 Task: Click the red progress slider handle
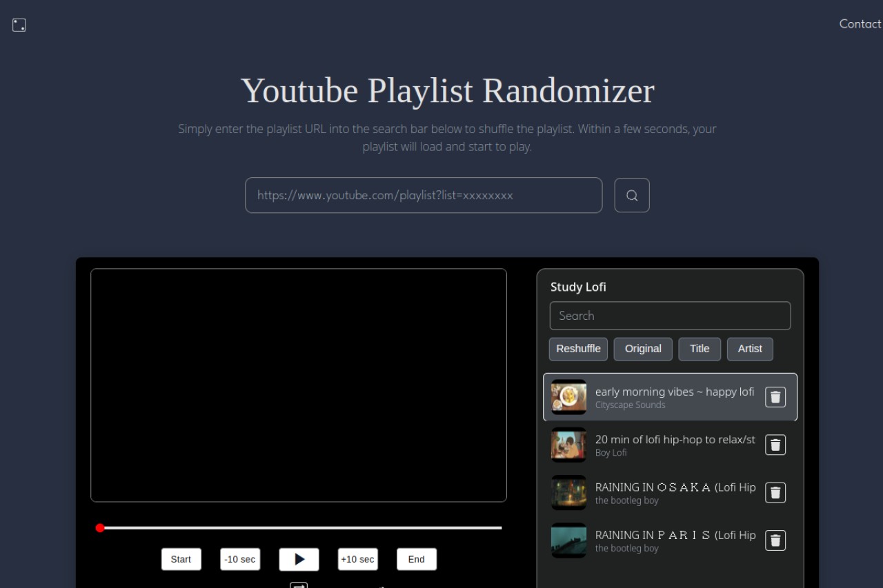100,528
